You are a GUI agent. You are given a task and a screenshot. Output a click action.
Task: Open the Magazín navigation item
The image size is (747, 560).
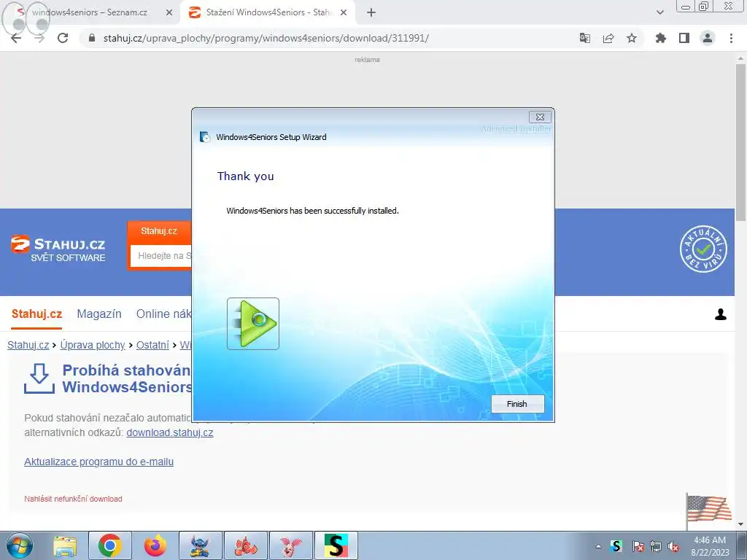pyautogui.click(x=99, y=314)
